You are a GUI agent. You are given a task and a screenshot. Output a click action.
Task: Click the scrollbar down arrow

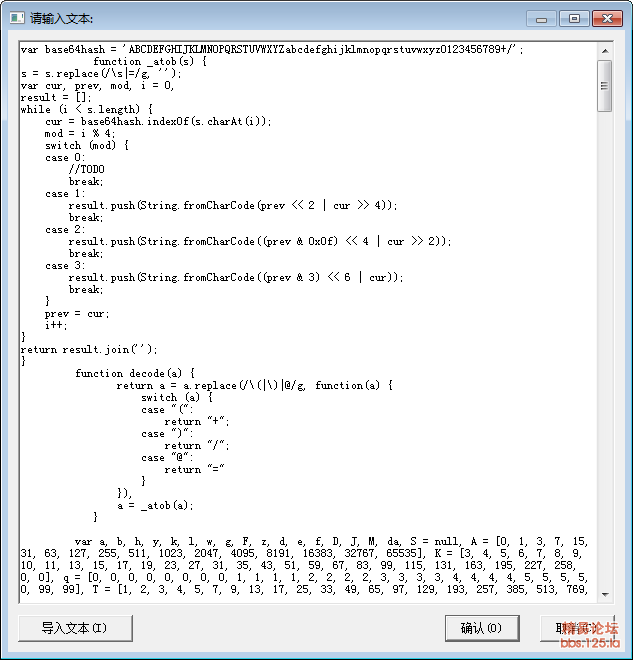pos(605,594)
